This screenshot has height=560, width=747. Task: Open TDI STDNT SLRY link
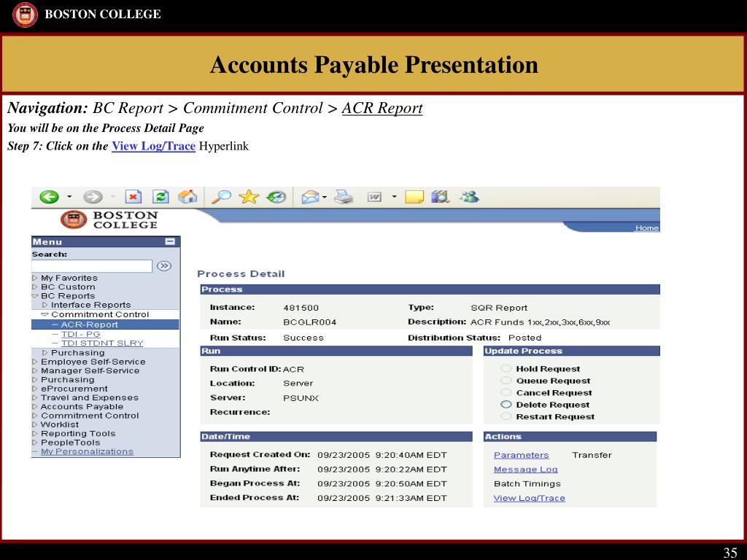102,343
